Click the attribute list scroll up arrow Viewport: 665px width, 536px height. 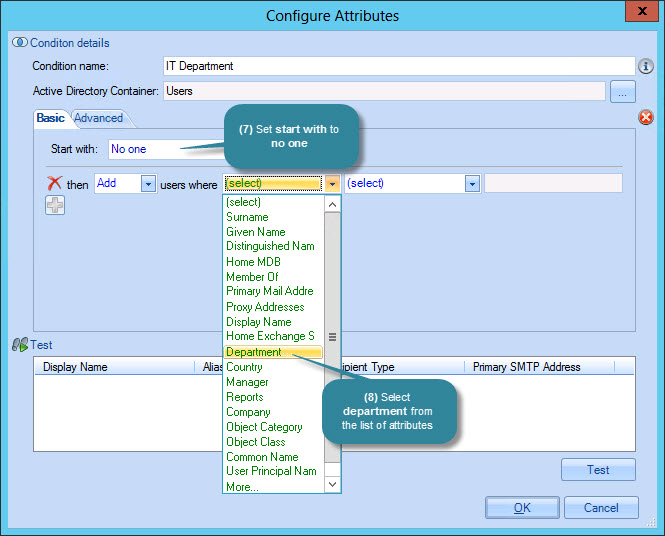tap(332, 204)
